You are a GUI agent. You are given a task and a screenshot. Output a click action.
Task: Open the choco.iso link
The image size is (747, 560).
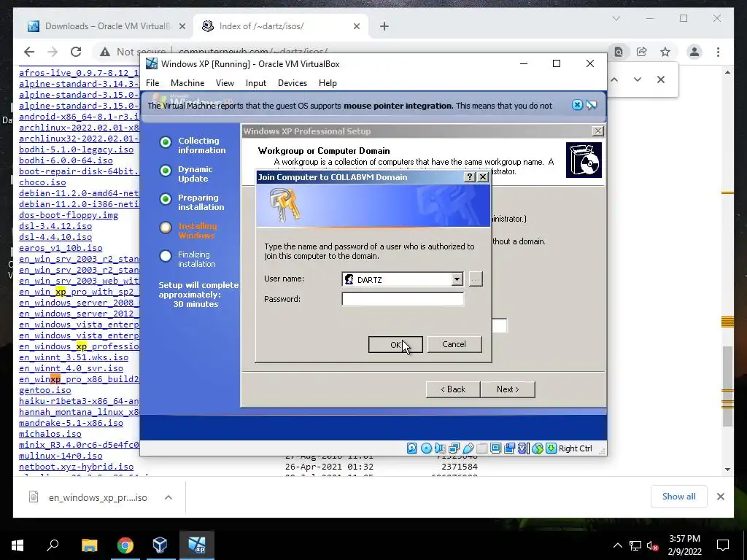[42, 182]
